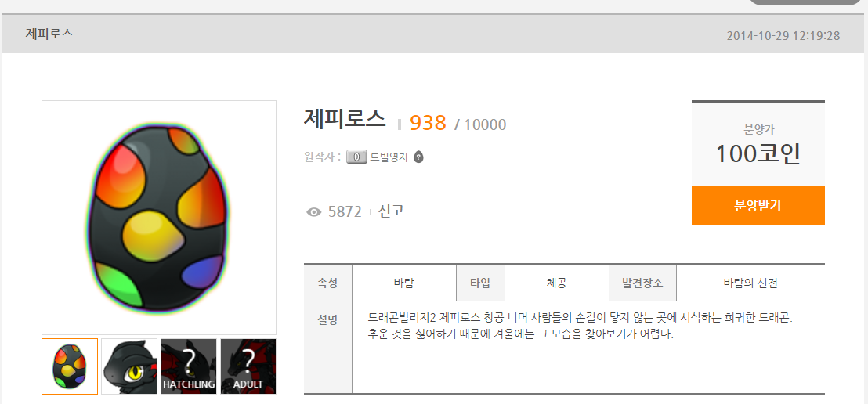Open the locked ADULT thumbnail
Screen dimensions: 868x404
(x=248, y=366)
